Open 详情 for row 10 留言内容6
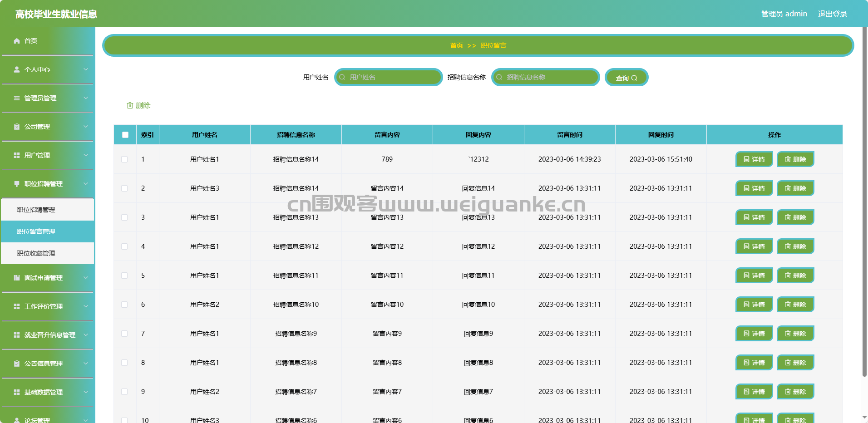868x423 pixels. tap(754, 418)
